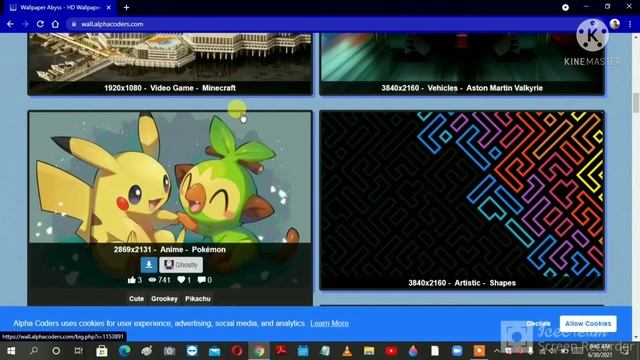Show hidden system tray icons
Image resolution: width=640 pixels, height=360 pixels.
(497, 351)
